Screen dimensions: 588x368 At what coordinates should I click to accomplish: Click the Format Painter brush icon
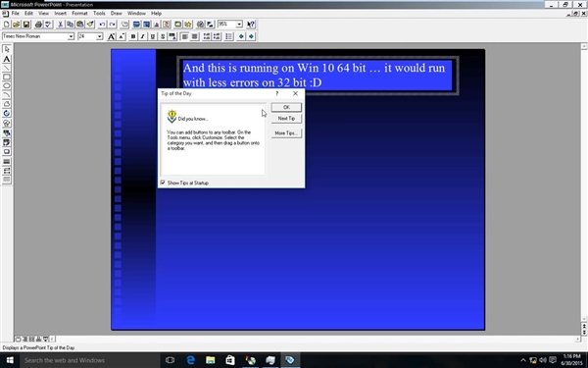tap(90, 25)
